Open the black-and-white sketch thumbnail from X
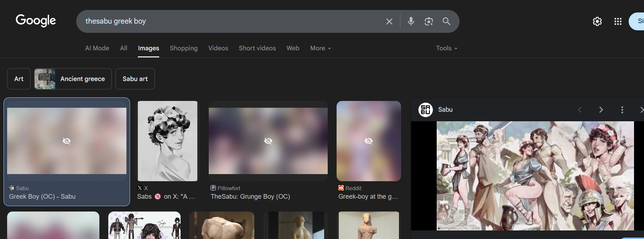644x239 pixels. 167,141
